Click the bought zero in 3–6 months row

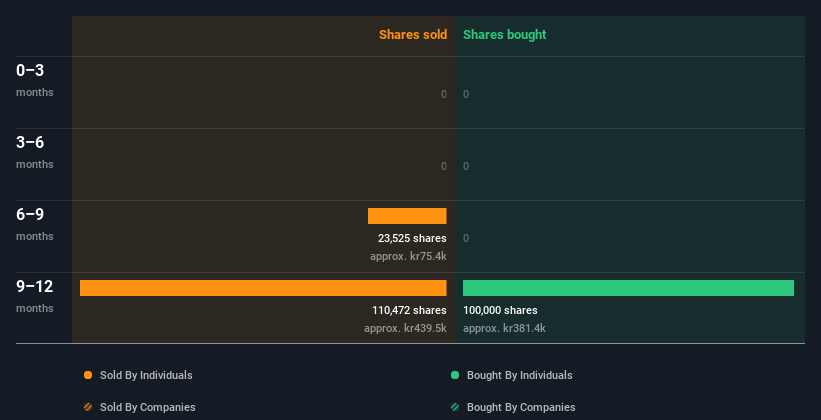[466, 167]
